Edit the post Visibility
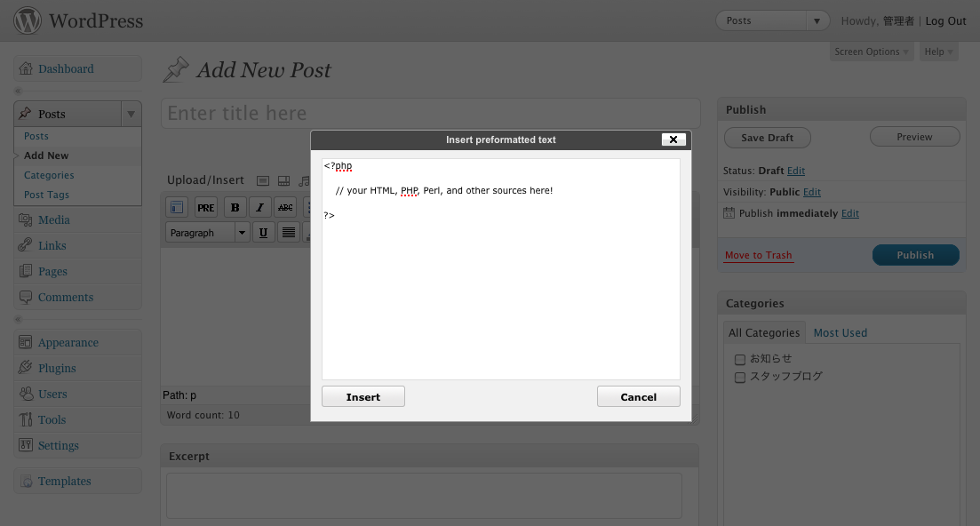 [812, 192]
